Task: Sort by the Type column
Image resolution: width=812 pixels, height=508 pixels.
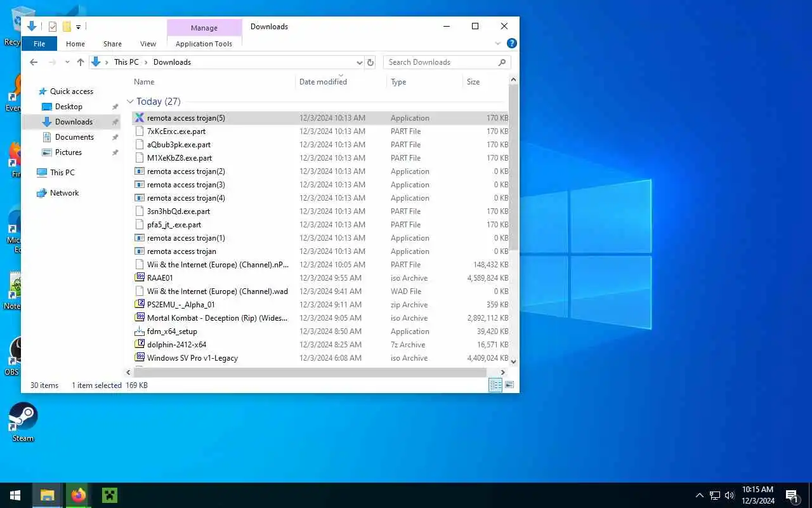Action: tap(424, 82)
